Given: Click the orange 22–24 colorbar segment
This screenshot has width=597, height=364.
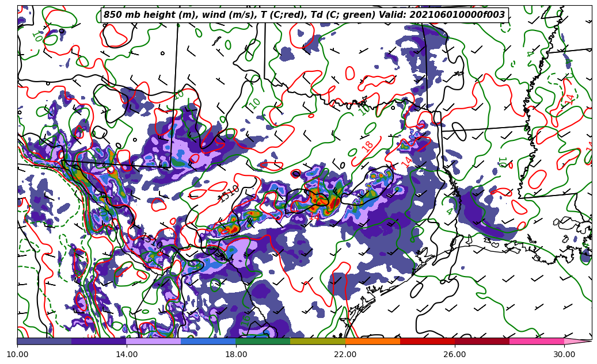Looking at the screenshot, I should (372, 341).
